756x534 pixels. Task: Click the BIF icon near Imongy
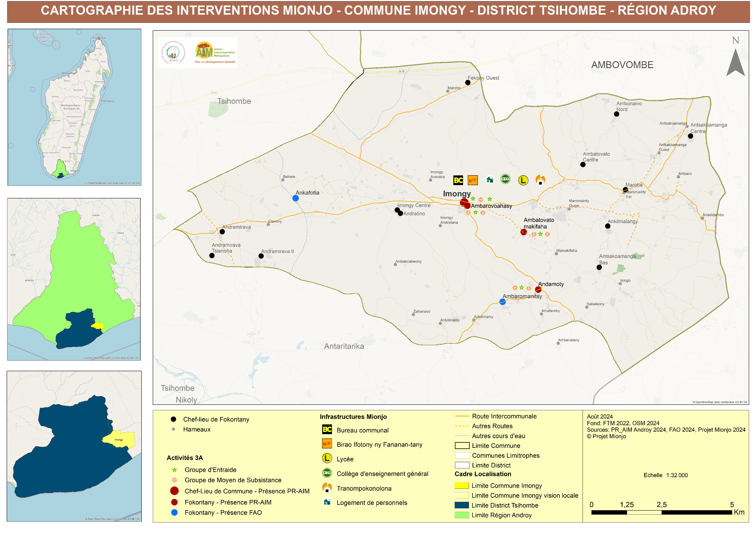point(473,180)
